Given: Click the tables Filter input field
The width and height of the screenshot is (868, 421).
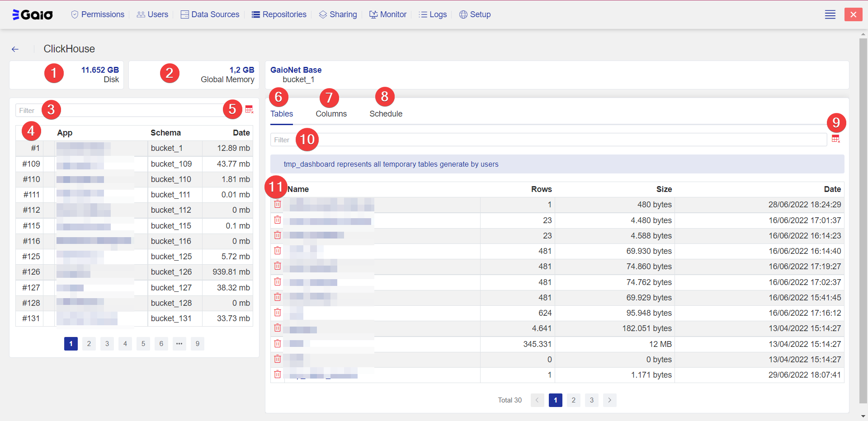Looking at the screenshot, I should point(549,140).
